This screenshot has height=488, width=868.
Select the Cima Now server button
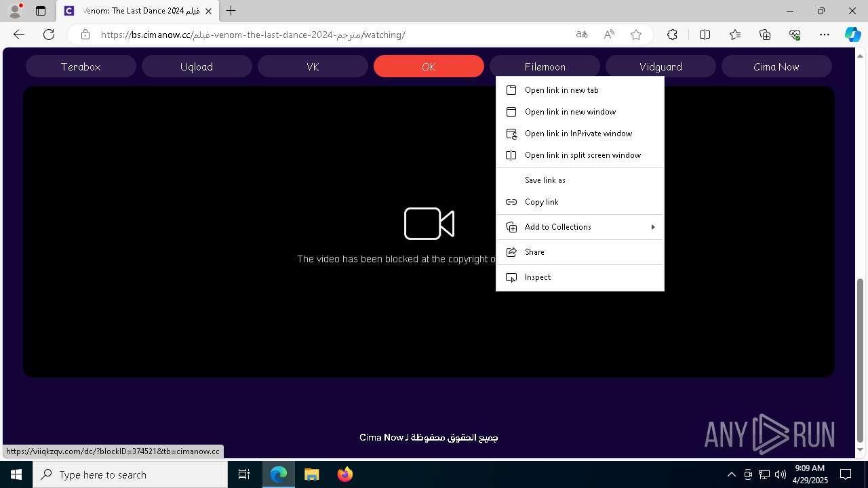(776, 66)
